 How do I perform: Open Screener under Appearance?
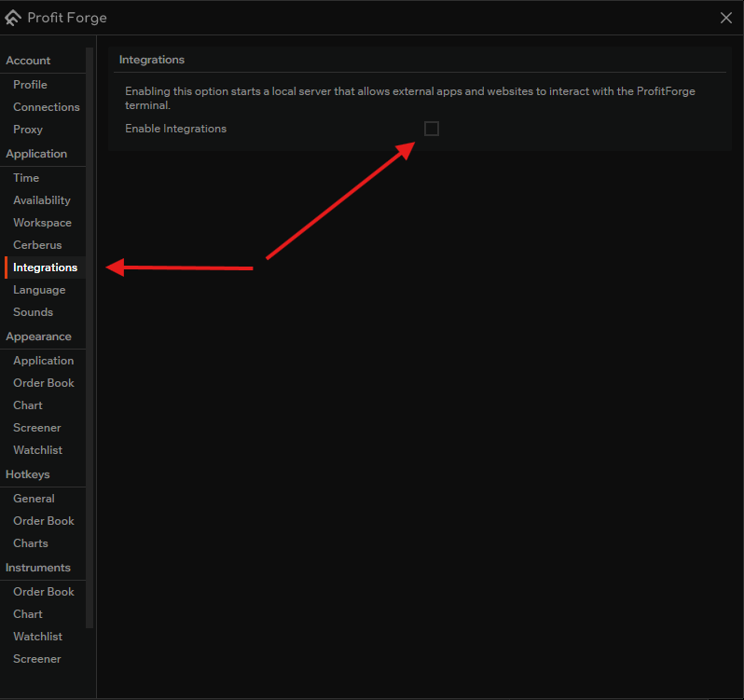coord(37,427)
